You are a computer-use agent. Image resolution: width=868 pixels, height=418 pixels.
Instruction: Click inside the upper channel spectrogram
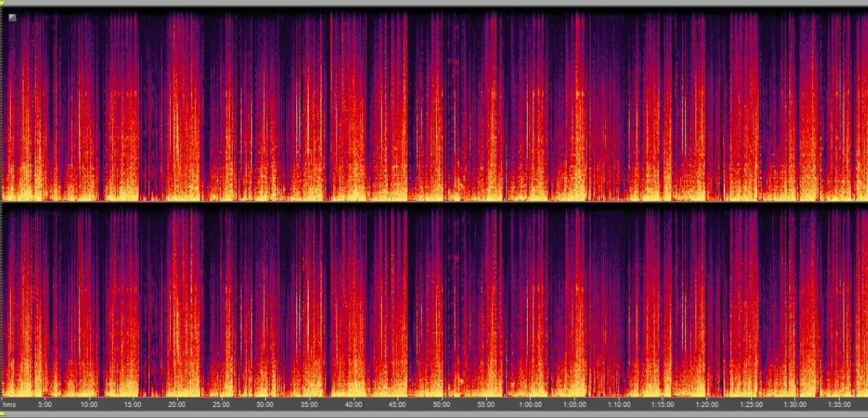click(x=434, y=104)
